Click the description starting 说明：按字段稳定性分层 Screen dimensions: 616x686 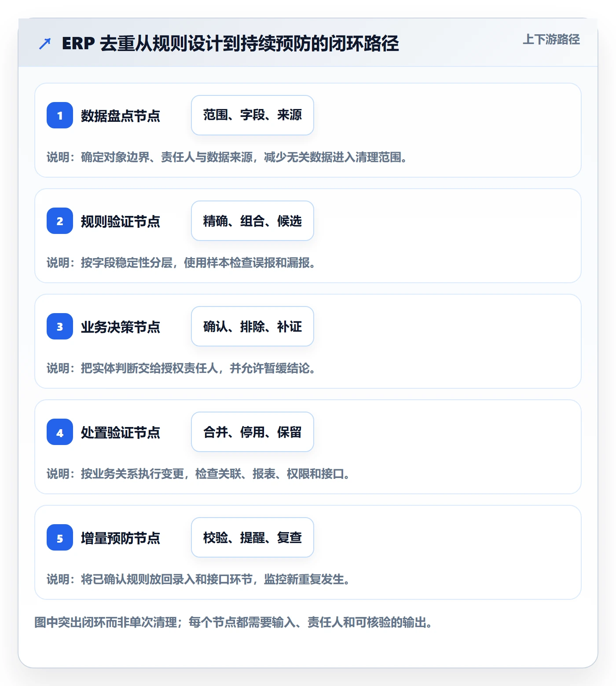click(x=181, y=263)
